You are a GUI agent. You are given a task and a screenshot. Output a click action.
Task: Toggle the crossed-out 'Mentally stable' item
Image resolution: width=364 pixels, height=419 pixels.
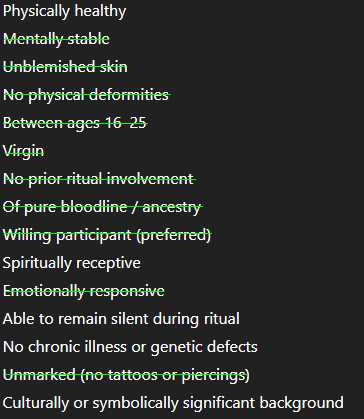pos(56,39)
